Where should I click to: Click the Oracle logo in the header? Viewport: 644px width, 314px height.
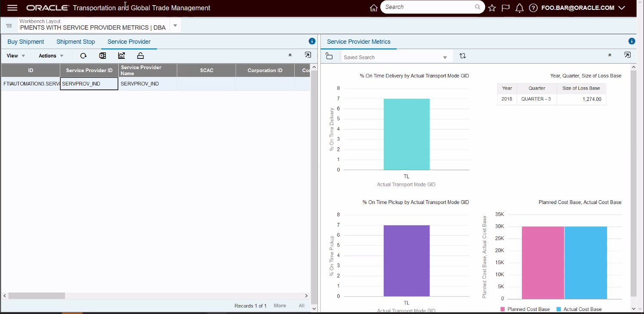(x=48, y=8)
